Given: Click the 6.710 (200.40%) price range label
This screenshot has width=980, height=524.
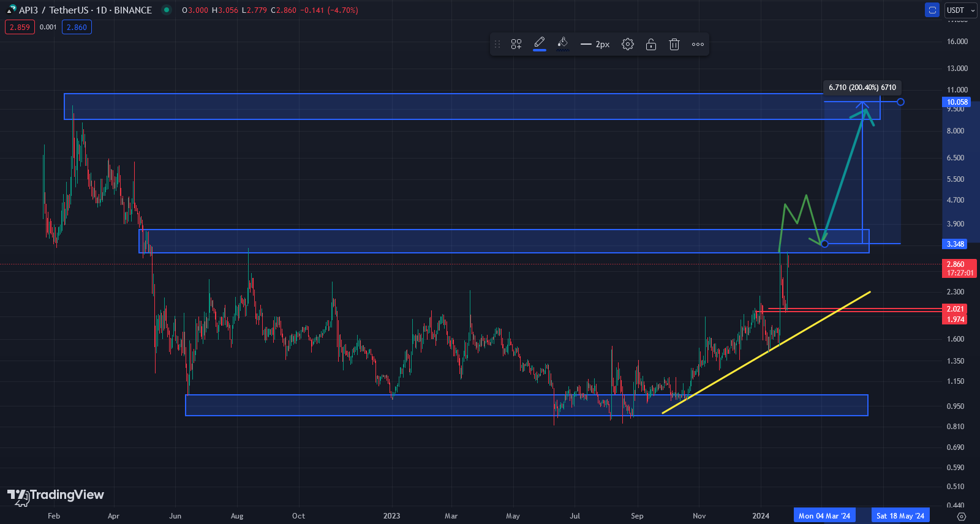Looking at the screenshot, I should 862,88.
